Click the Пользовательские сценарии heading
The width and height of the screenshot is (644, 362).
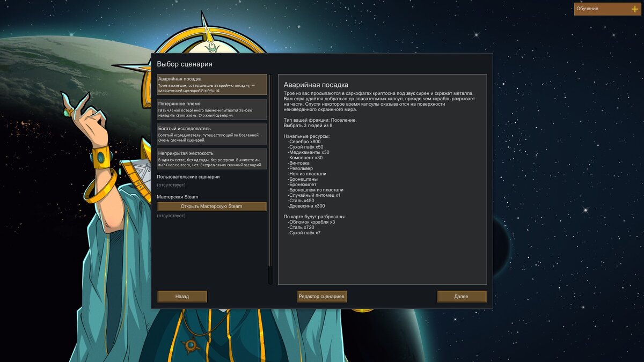188,177
